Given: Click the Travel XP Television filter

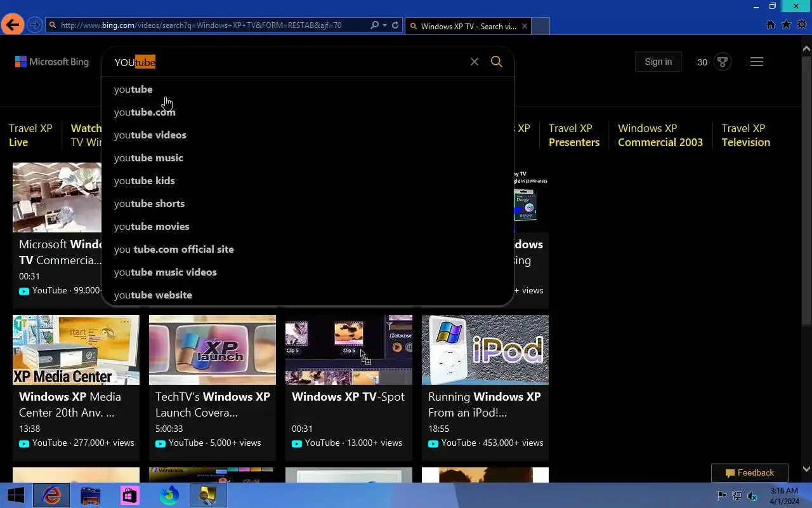Looking at the screenshot, I should (746, 135).
